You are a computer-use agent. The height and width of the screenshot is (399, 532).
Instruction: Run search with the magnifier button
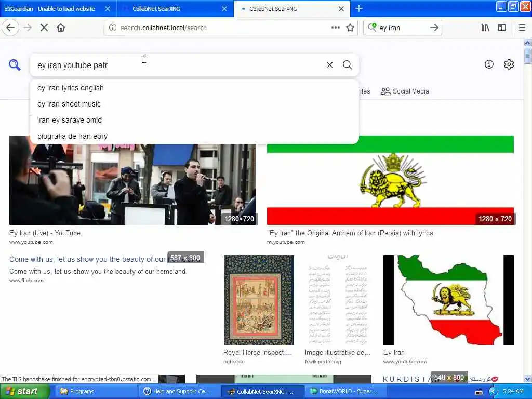click(x=347, y=65)
